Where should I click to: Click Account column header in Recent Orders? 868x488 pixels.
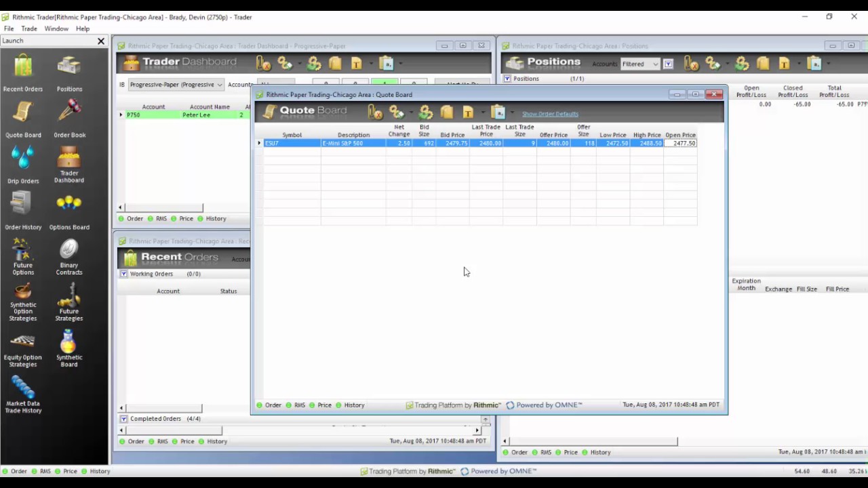coord(168,291)
